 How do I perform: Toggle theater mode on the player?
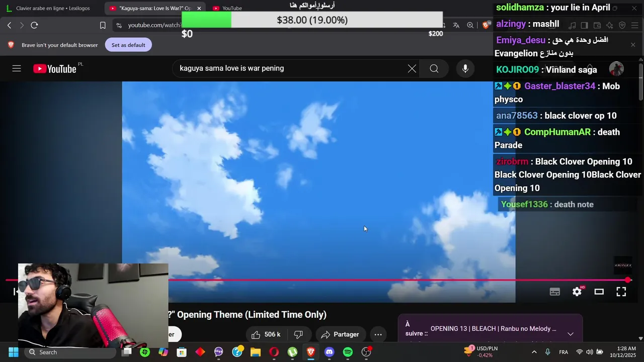pyautogui.click(x=599, y=292)
